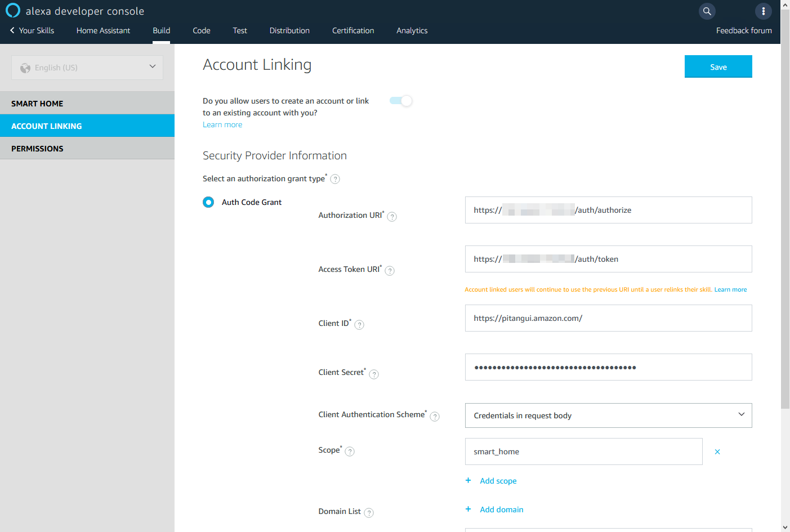Switch to the Build tab
Image resolution: width=790 pixels, height=532 pixels.
(x=162, y=30)
